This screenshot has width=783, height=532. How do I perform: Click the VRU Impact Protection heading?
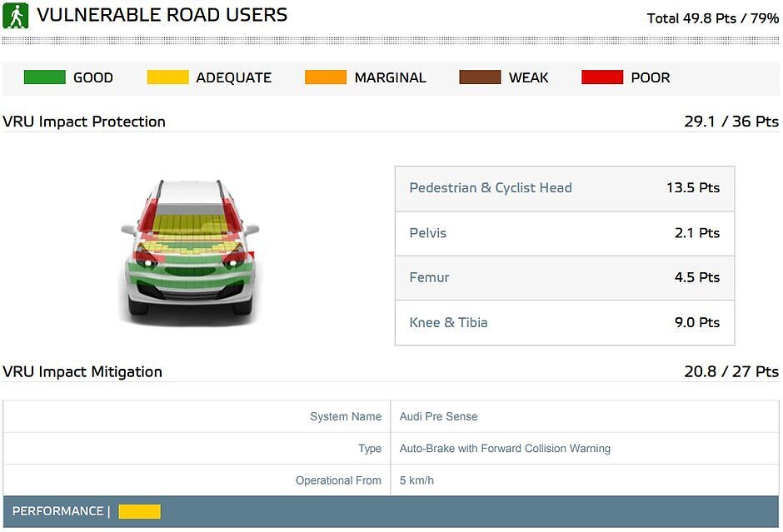coord(84,122)
